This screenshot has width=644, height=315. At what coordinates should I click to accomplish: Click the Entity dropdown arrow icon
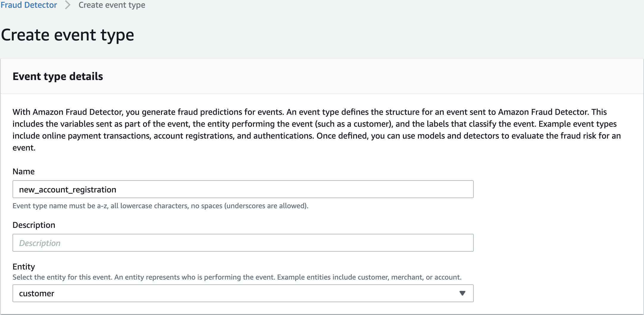[462, 293]
